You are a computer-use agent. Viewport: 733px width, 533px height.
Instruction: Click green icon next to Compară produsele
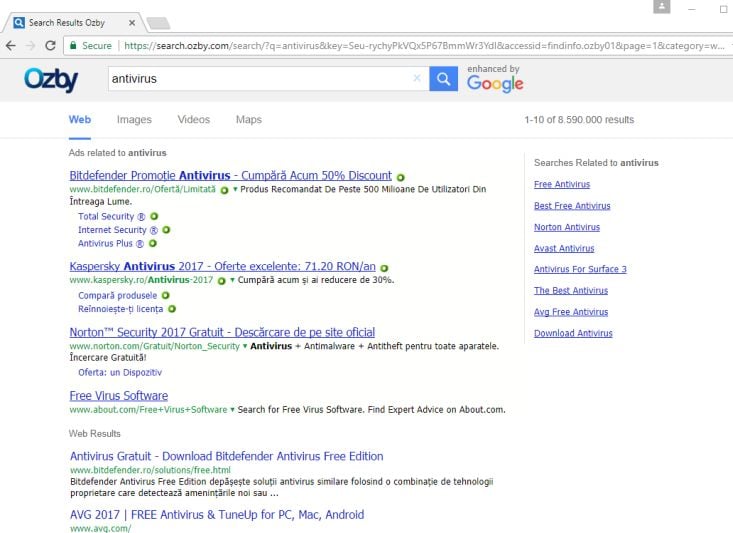(x=165, y=295)
